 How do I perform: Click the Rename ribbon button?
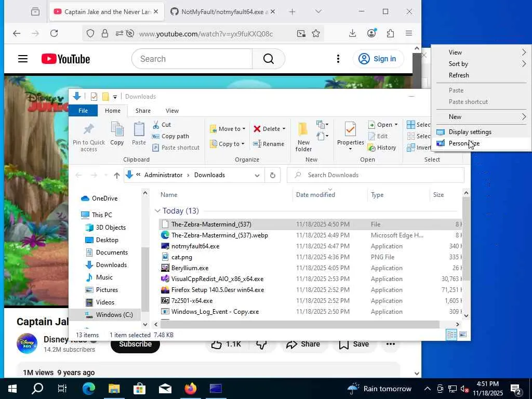269,144
